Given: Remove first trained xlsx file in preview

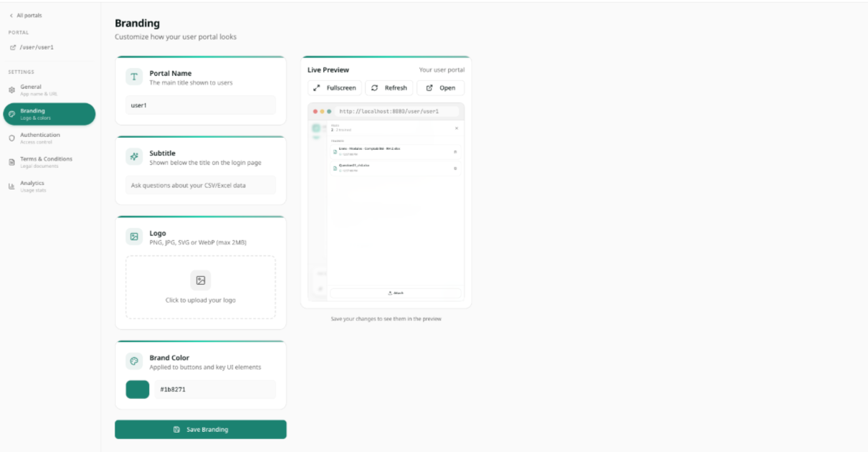Looking at the screenshot, I should [x=455, y=151].
